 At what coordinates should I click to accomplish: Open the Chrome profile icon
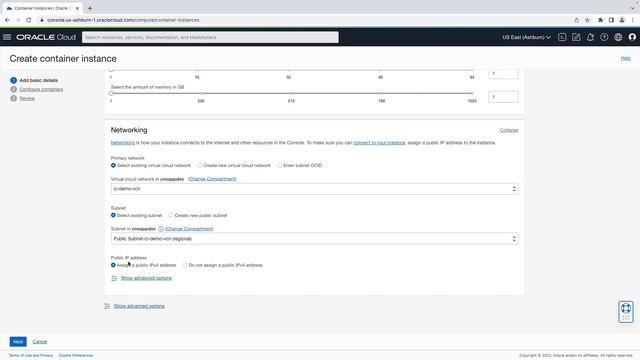[622, 20]
